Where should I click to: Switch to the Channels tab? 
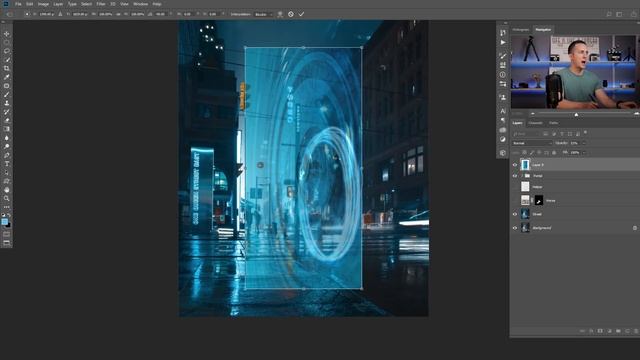click(535, 123)
